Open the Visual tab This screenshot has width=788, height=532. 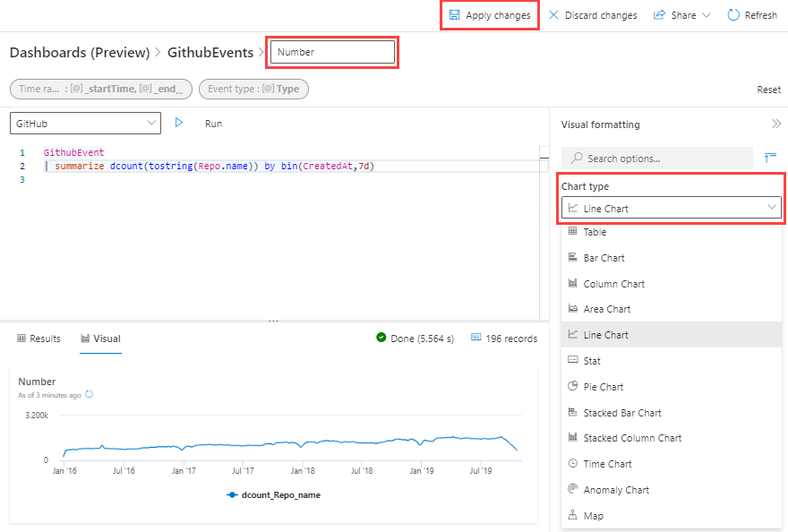tap(100, 339)
